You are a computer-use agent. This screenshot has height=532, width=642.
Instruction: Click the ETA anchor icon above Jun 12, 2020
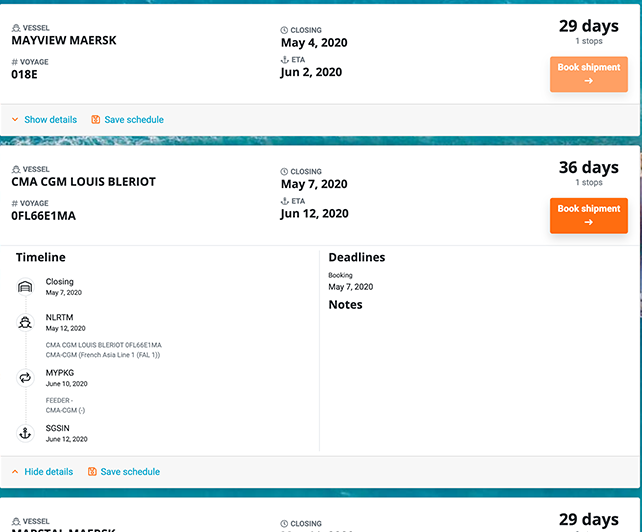(x=284, y=201)
